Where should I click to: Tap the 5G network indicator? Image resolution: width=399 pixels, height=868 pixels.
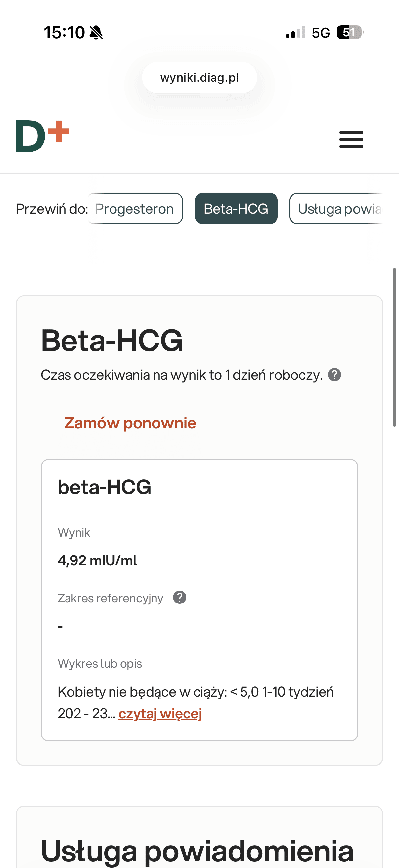tap(321, 33)
